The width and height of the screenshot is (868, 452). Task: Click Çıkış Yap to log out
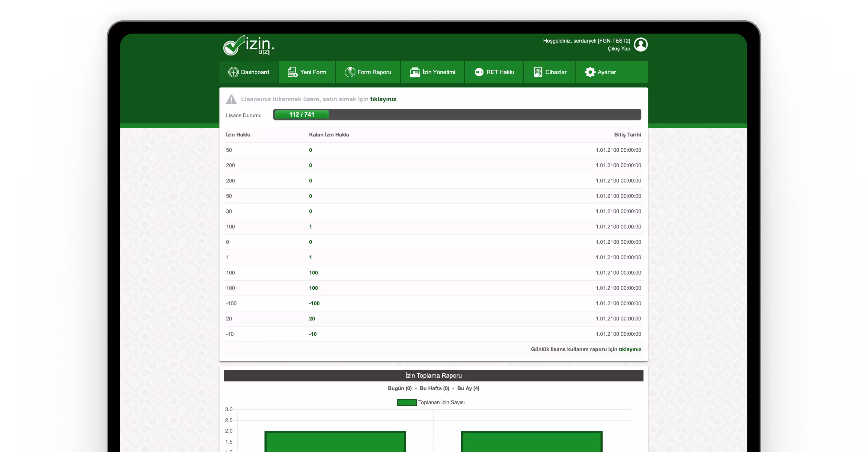click(619, 49)
